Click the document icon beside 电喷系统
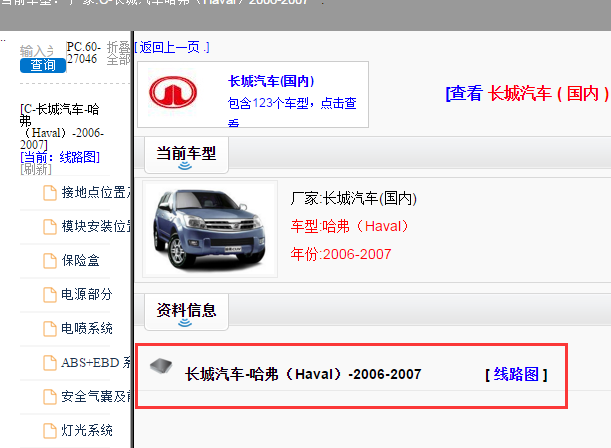This screenshot has width=611, height=448. pos(49,329)
